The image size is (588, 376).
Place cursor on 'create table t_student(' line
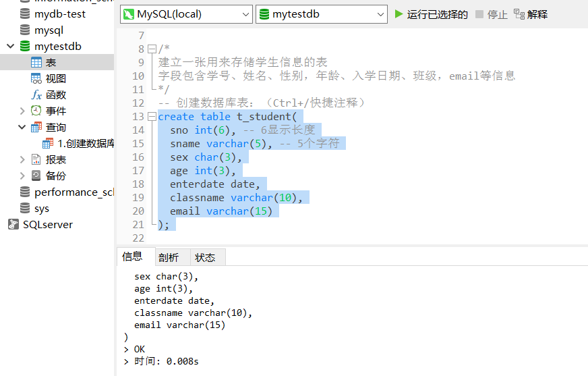227,117
